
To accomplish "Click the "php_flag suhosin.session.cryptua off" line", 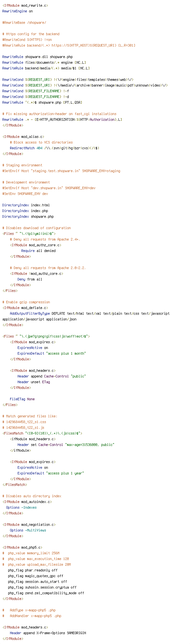I will 42,587.
